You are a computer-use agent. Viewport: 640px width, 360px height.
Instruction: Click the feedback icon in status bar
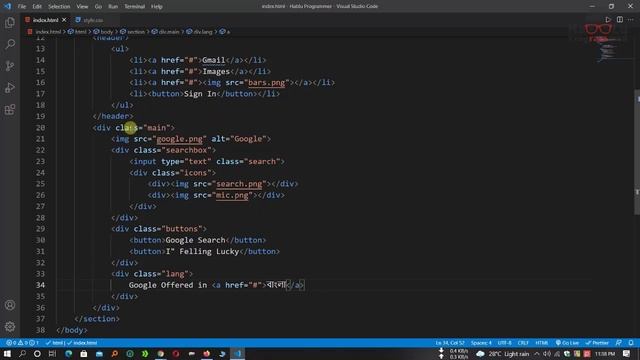[619, 343]
